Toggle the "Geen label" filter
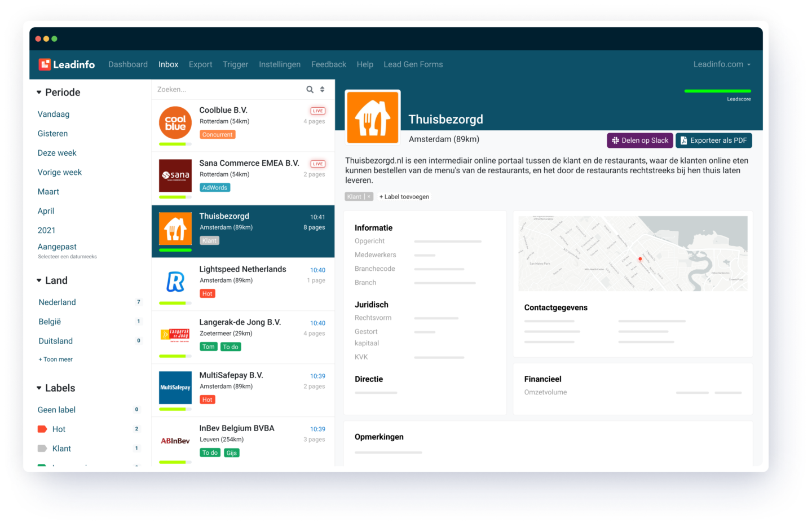This screenshot has height=527, width=812. (56, 410)
